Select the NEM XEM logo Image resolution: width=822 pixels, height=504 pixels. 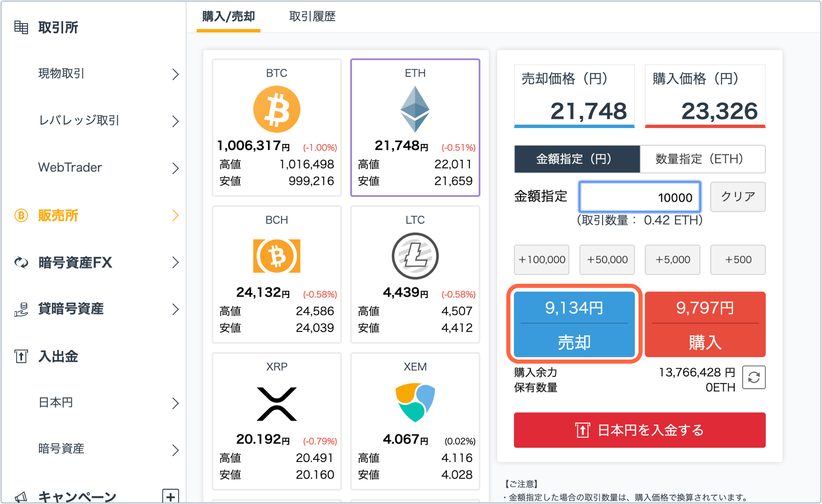tap(415, 403)
